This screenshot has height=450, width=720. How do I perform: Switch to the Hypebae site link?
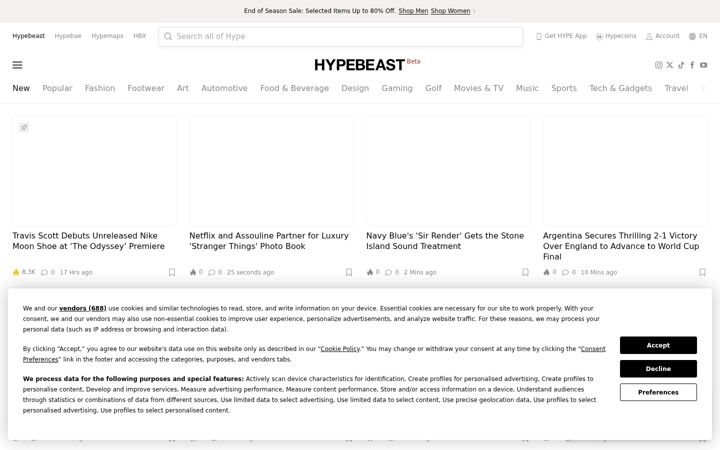click(68, 36)
